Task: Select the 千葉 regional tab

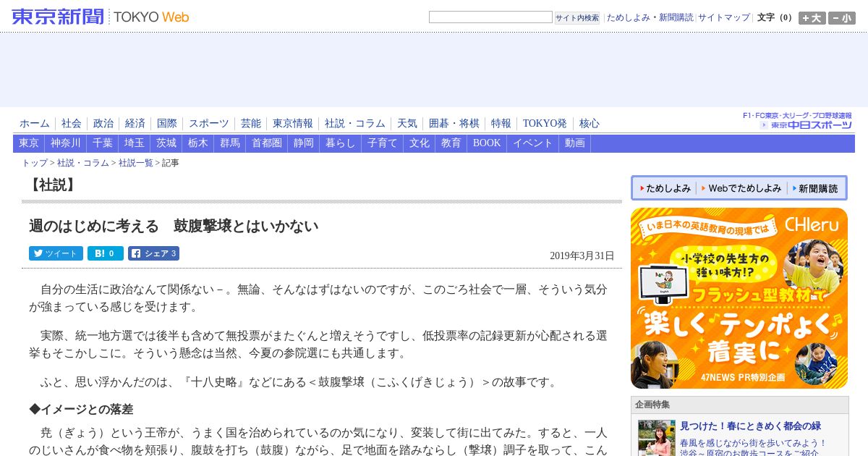Action: [103, 143]
